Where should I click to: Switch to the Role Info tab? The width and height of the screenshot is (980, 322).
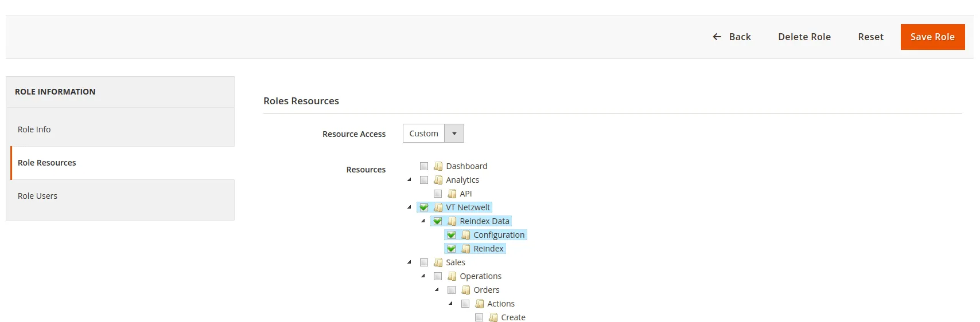[x=34, y=129]
